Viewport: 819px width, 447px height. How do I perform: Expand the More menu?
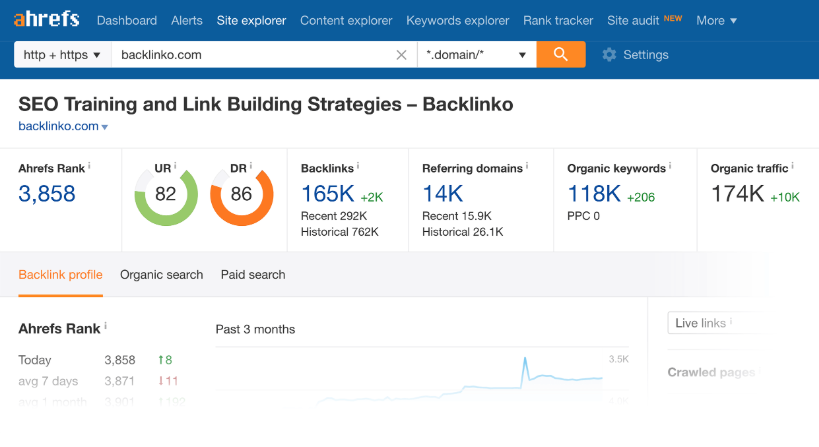tap(716, 20)
